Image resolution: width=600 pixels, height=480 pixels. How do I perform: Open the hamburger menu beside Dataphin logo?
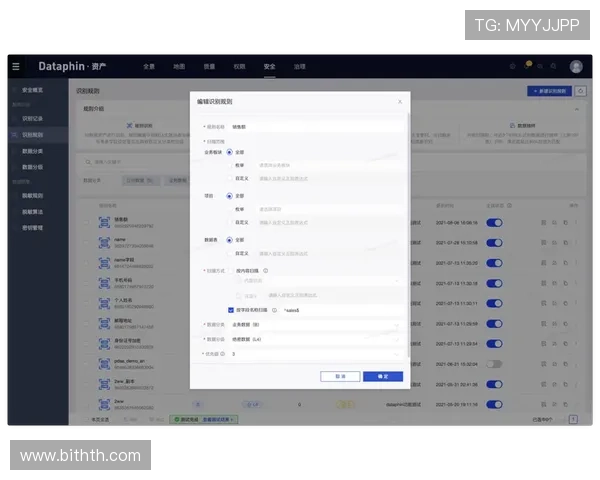[x=15, y=66]
